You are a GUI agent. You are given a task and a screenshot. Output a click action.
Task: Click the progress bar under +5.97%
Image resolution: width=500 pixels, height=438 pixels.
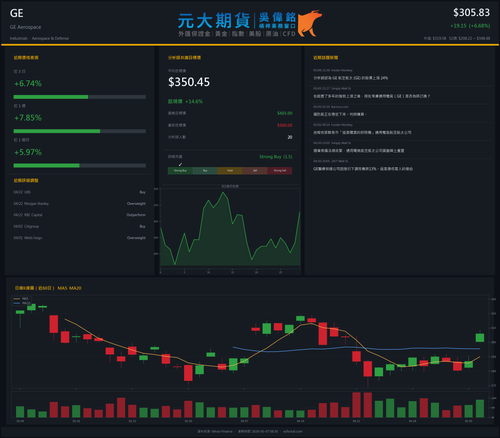click(80, 166)
